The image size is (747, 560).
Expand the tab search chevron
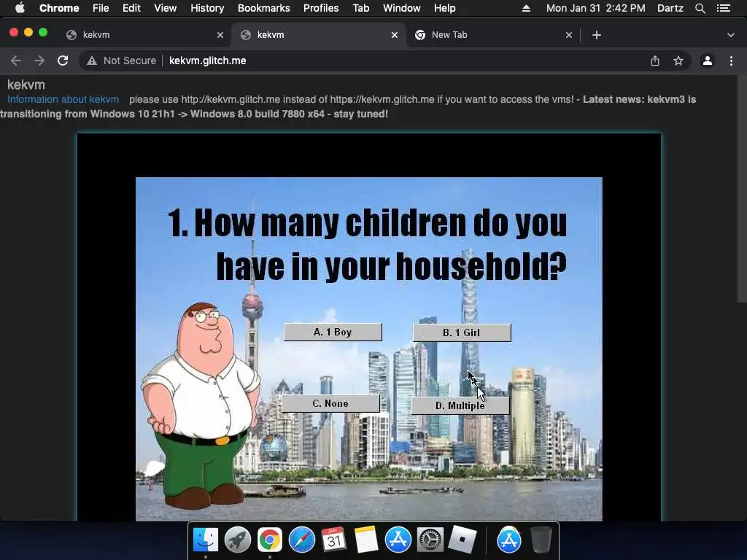pyautogui.click(x=731, y=35)
